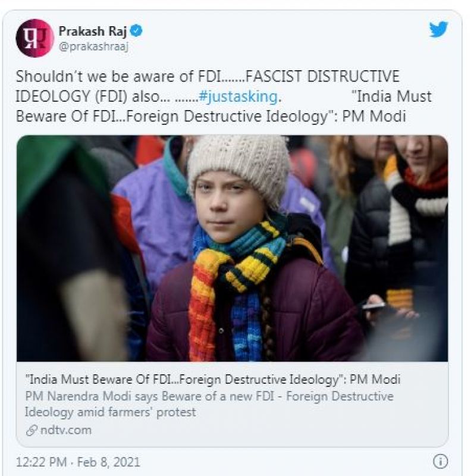Click the article preview photo
Screen dimensions: 471x476
click(232, 248)
